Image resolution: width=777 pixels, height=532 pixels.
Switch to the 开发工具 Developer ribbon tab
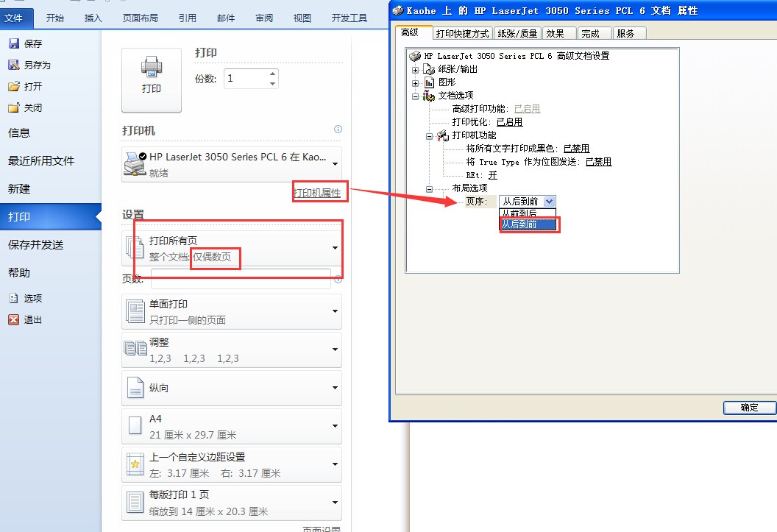pyautogui.click(x=350, y=18)
